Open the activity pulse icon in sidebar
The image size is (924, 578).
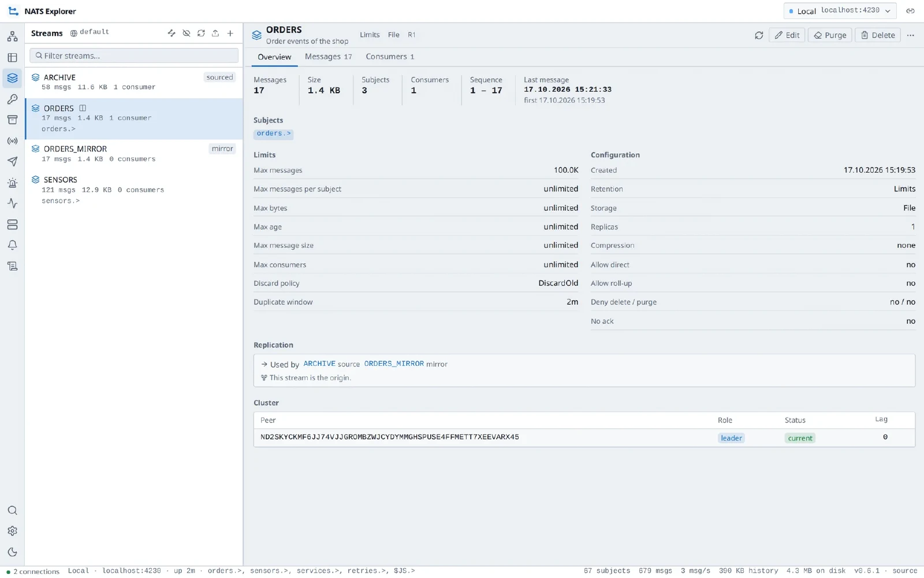pyautogui.click(x=12, y=203)
